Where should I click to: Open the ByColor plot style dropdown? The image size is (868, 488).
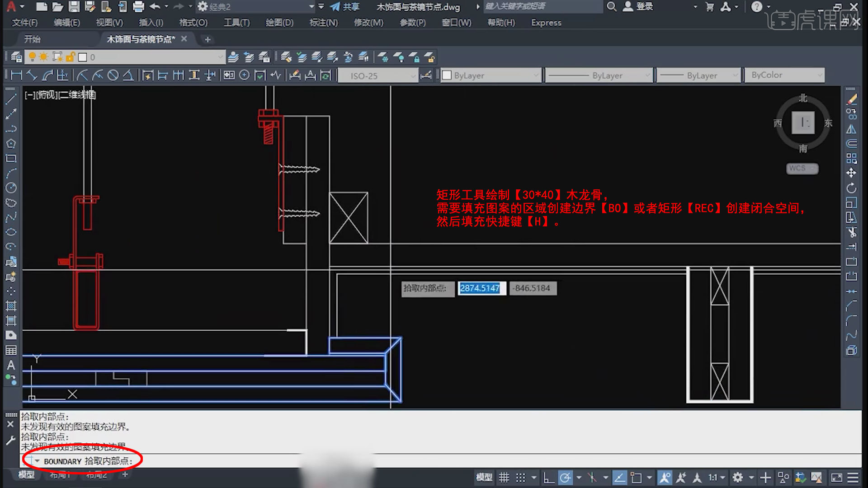[x=819, y=75]
